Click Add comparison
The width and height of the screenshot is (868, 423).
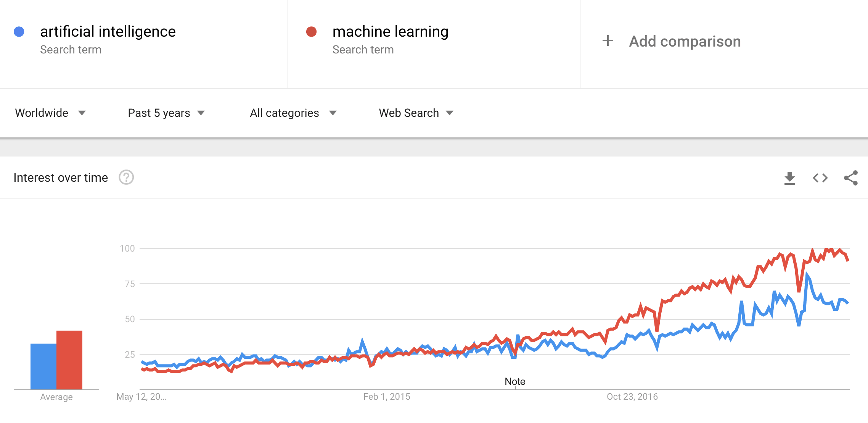[684, 40]
